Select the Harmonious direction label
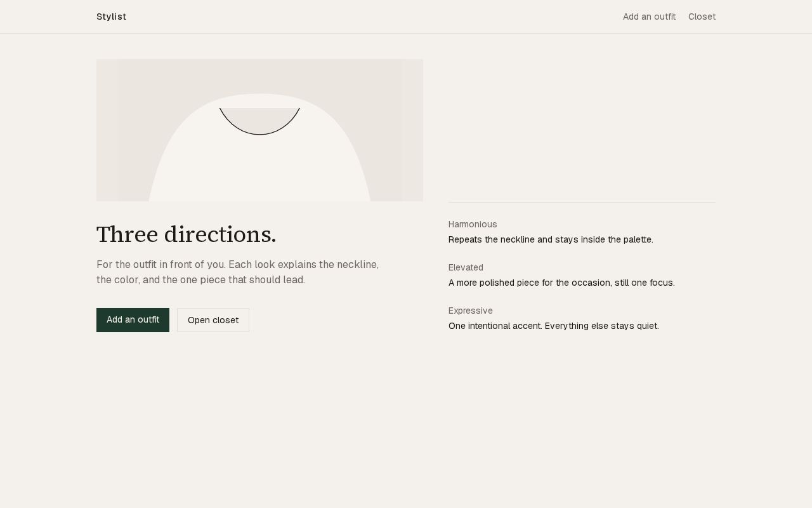 (473, 224)
